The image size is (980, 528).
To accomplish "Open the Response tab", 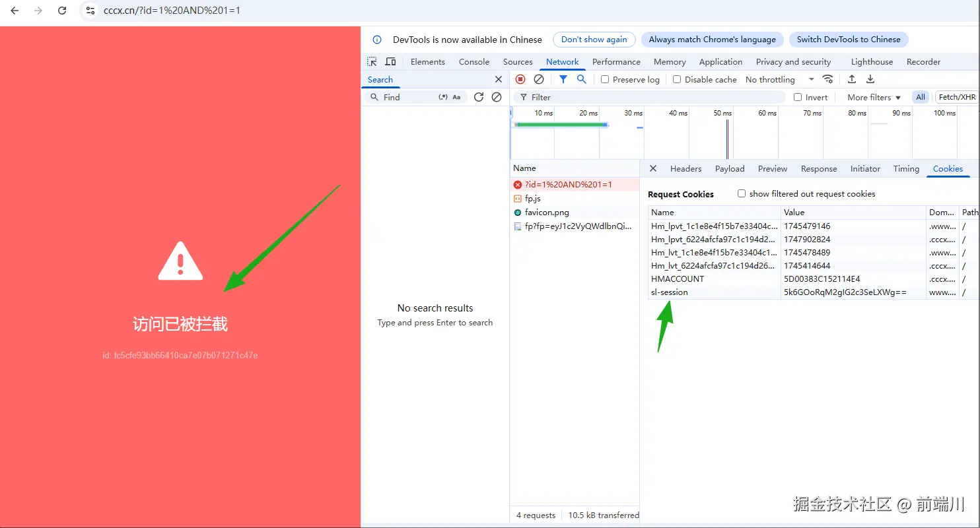I will [819, 168].
